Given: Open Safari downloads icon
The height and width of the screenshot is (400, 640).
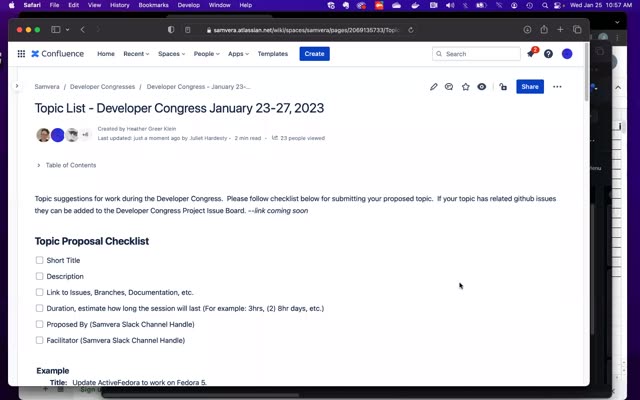Looking at the screenshot, I should click(x=527, y=29).
